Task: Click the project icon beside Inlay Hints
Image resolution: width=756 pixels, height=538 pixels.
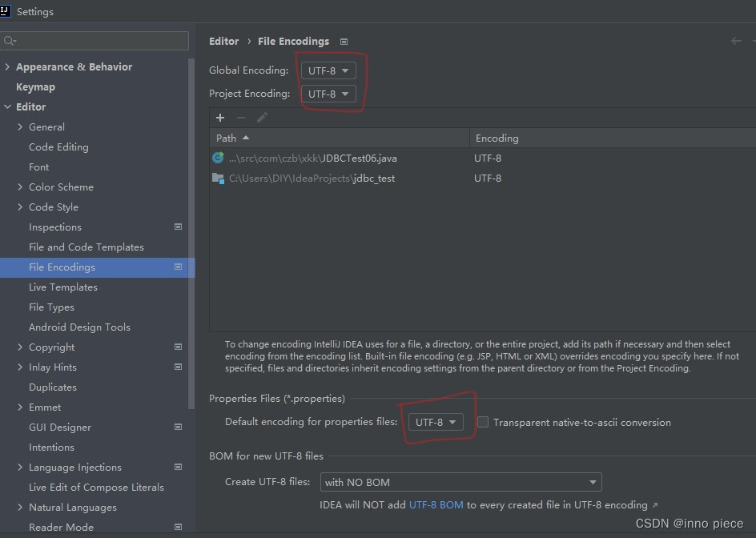Action: (178, 367)
